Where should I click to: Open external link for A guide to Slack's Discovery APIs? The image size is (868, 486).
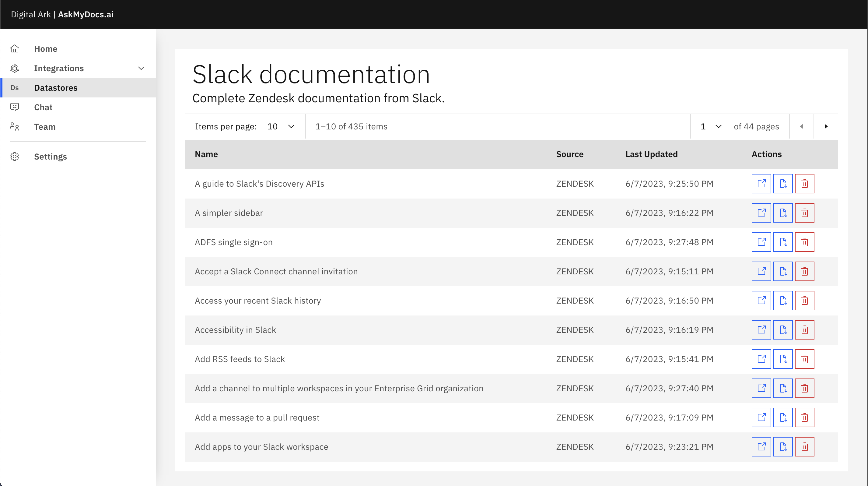pyautogui.click(x=761, y=184)
